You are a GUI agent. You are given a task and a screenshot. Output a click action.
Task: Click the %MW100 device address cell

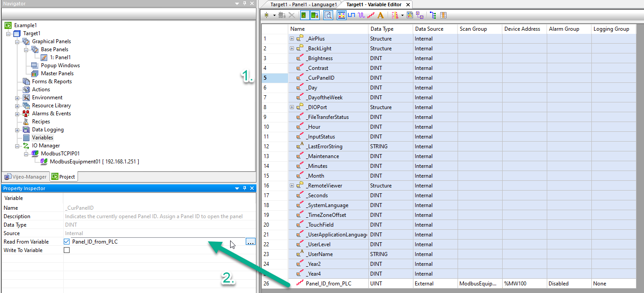coord(524,284)
